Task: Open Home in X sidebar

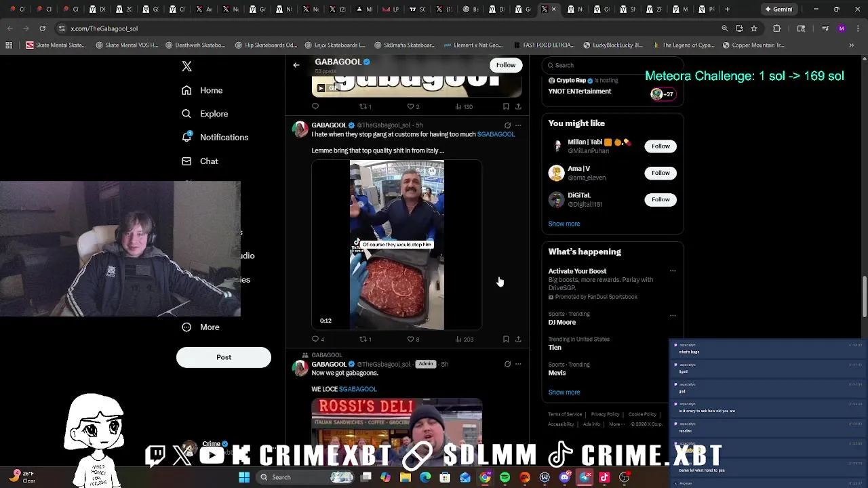Action: point(202,90)
